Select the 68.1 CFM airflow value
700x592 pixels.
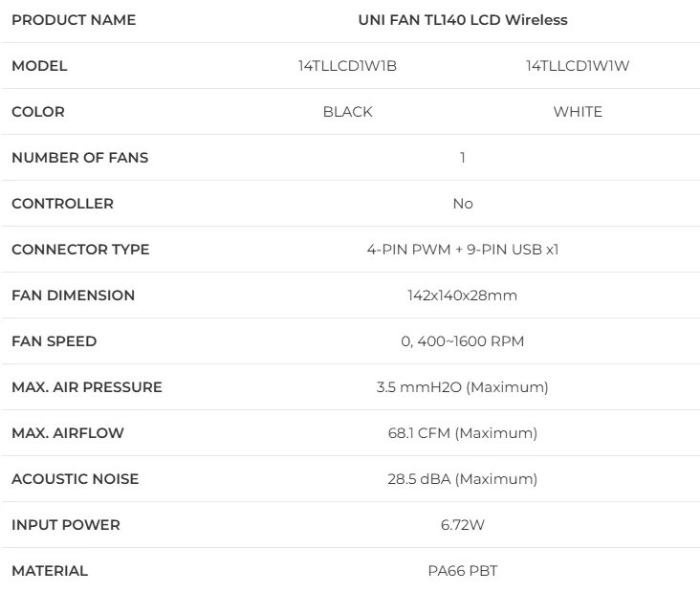pyautogui.click(x=462, y=433)
